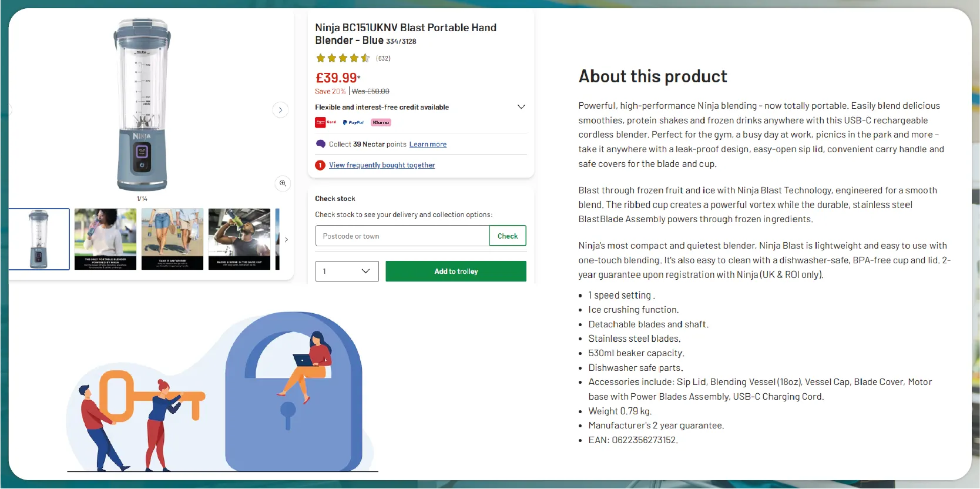Click the pink Klarna payment logo
The width and height of the screenshot is (980, 489).
pyautogui.click(x=381, y=122)
